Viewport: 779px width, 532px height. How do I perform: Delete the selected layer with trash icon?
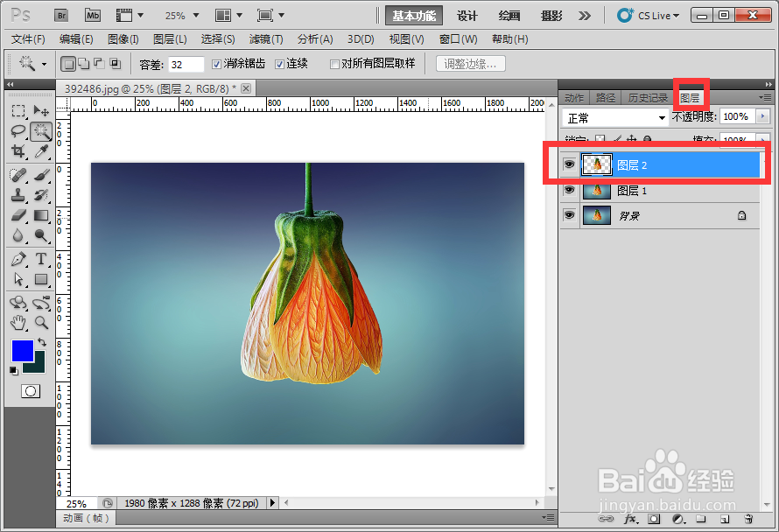point(748,519)
